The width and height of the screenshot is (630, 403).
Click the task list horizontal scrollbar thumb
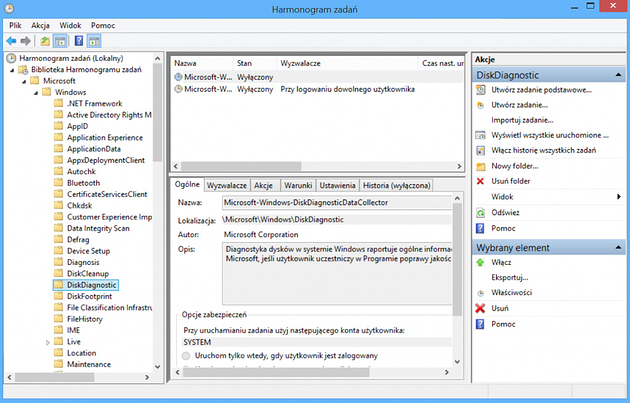[241, 166]
